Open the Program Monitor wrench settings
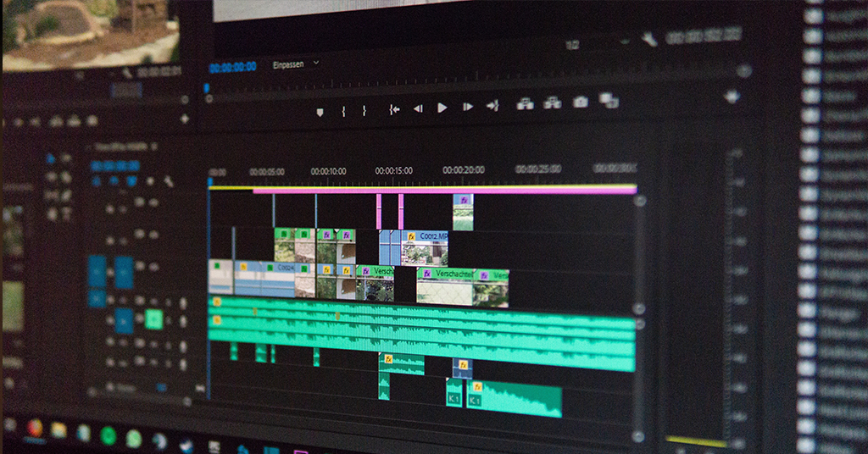 pyautogui.click(x=648, y=39)
